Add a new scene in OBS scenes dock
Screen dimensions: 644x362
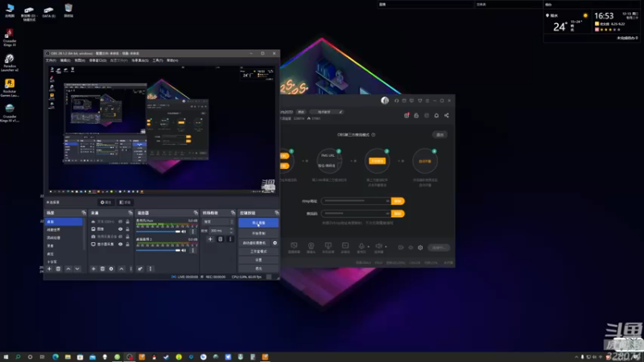pos(49,269)
